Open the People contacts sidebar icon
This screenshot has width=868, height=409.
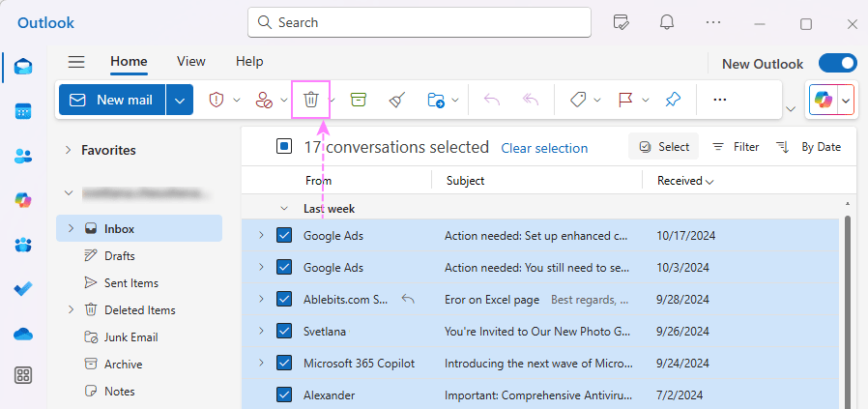(23, 156)
